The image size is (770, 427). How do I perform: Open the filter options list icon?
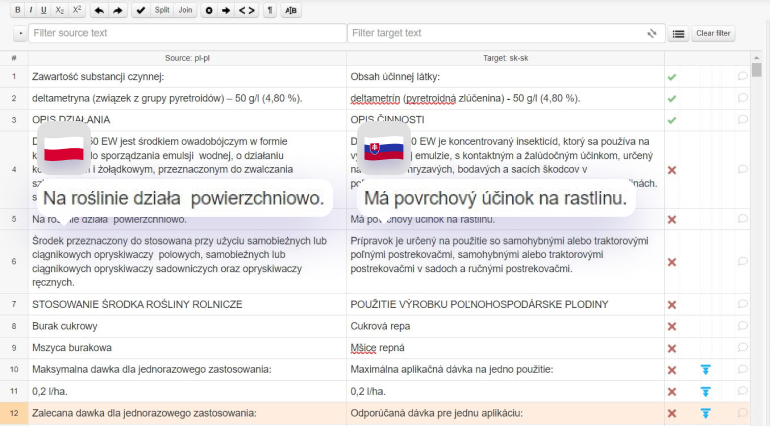click(x=678, y=33)
